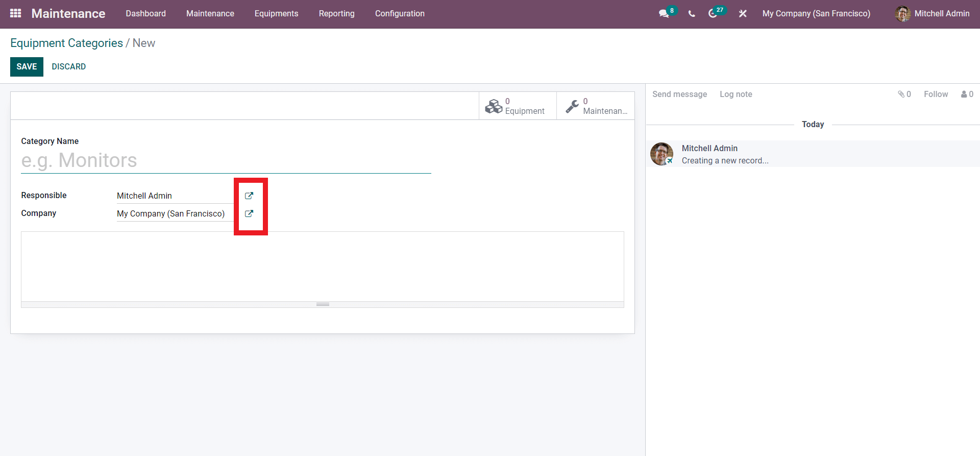Screen dimensions: 980x456
Task: Open the Equipments menu
Action: coord(277,14)
